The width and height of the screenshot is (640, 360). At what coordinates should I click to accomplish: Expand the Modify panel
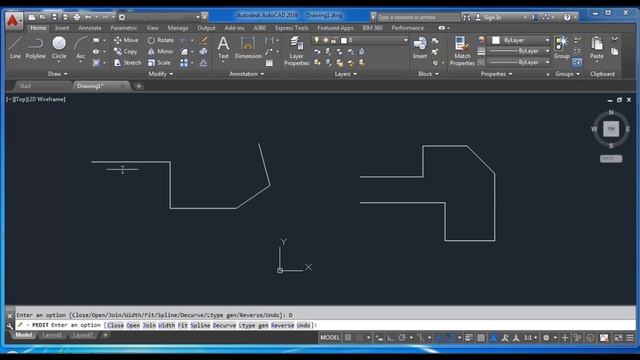(x=160, y=74)
